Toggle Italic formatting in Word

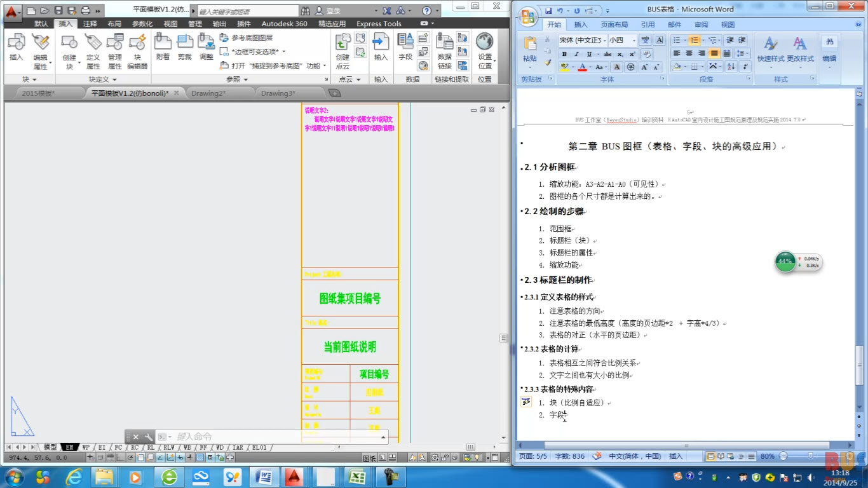[x=577, y=54]
